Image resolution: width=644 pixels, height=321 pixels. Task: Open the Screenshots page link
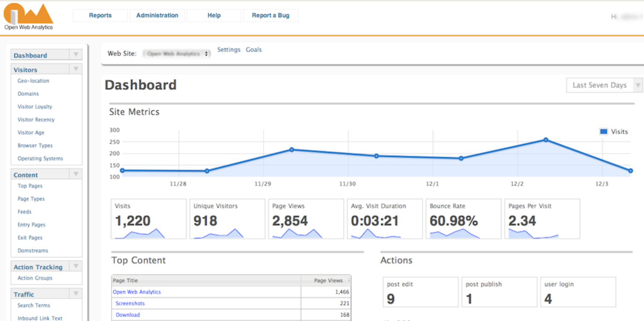(130, 303)
